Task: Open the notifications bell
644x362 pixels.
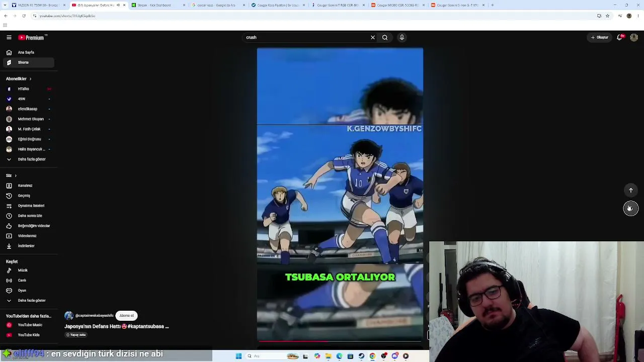Action: (x=620, y=37)
